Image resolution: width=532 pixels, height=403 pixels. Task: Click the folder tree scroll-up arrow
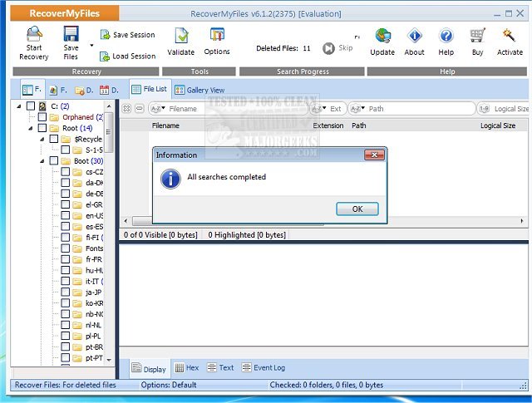pos(109,106)
